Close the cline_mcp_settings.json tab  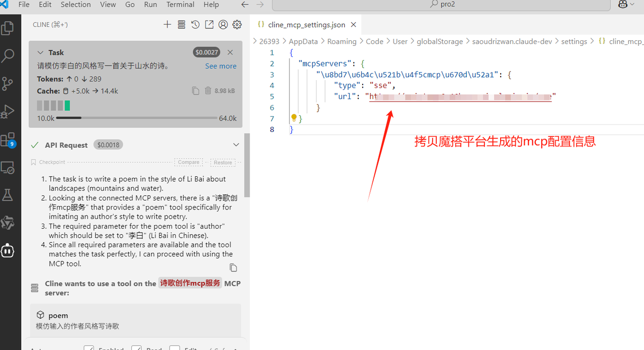(353, 24)
